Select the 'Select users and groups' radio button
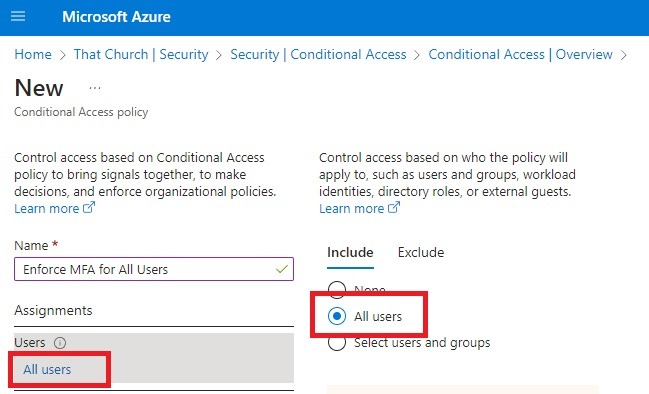 337,343
